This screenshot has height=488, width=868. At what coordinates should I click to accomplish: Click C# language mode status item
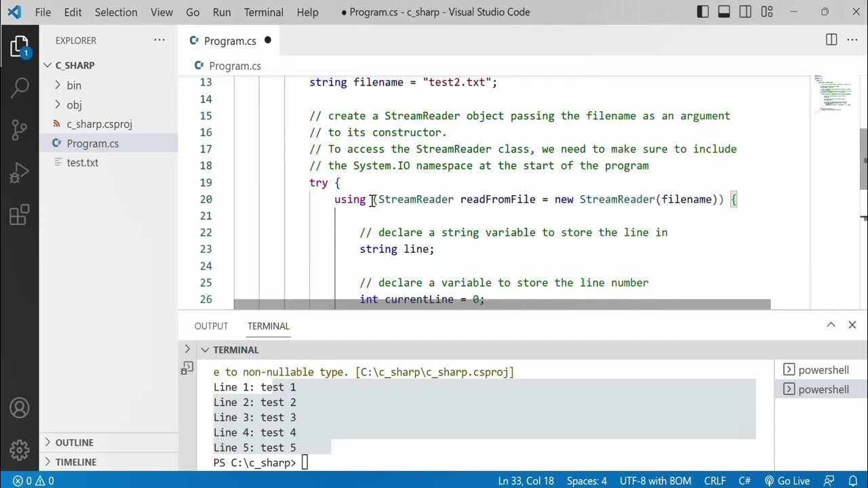tap(744, 481)
